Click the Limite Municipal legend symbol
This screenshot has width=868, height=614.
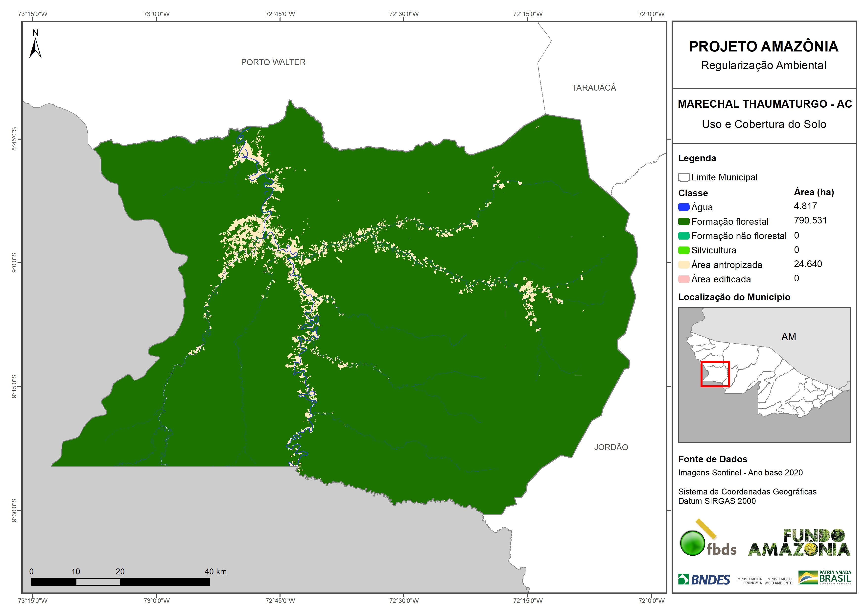[683, 177]
